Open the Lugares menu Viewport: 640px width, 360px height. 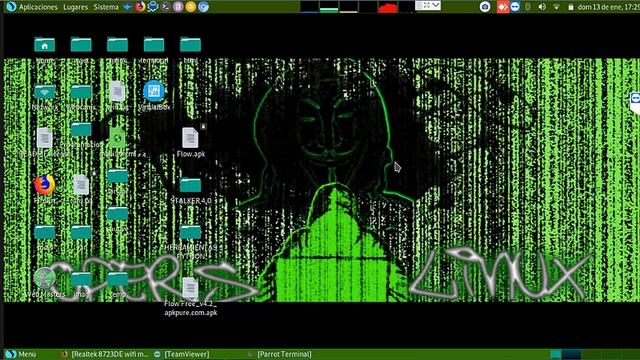[75, 7]
